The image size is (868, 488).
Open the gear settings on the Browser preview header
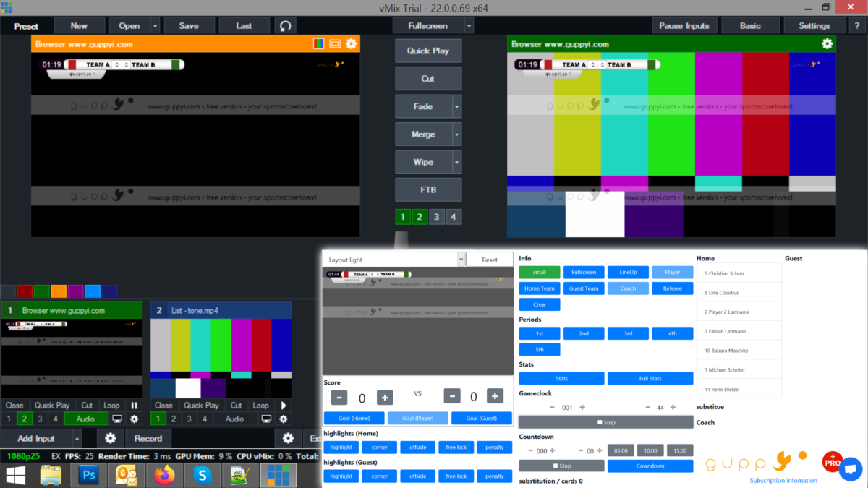[352, 43]
